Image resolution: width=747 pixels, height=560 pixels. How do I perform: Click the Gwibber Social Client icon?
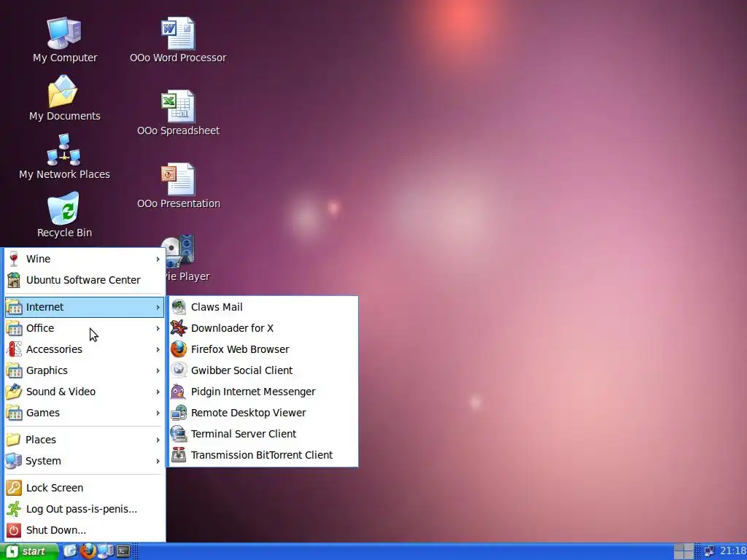179,370
